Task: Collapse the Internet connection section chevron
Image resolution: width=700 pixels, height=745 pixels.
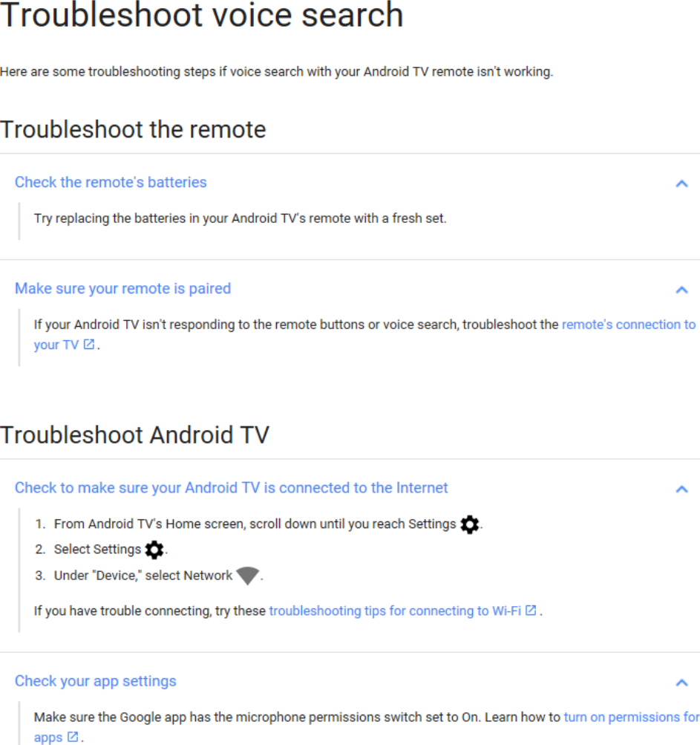Action: pyautogui.click(x=681, y=489)
